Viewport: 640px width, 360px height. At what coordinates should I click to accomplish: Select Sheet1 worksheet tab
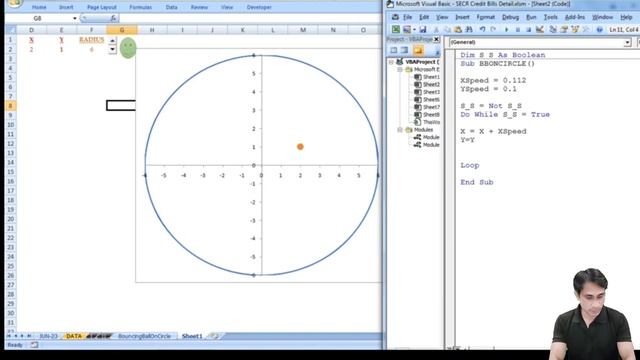click(192, 336)
